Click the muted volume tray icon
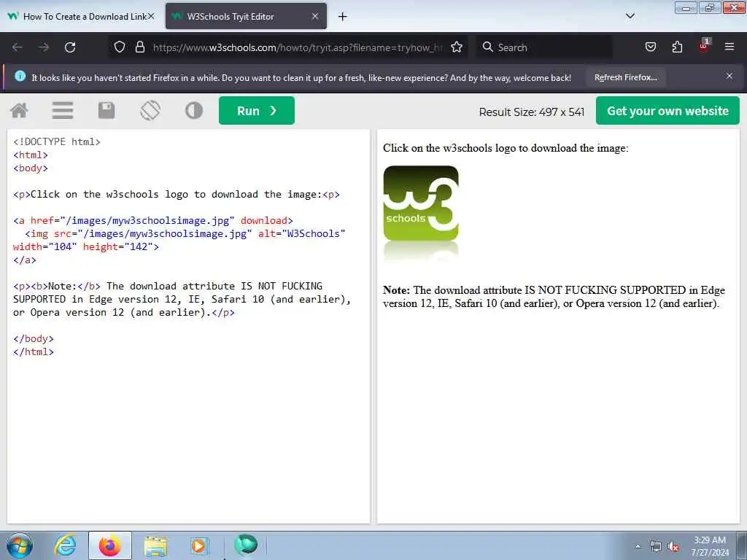 click(673, 547)
